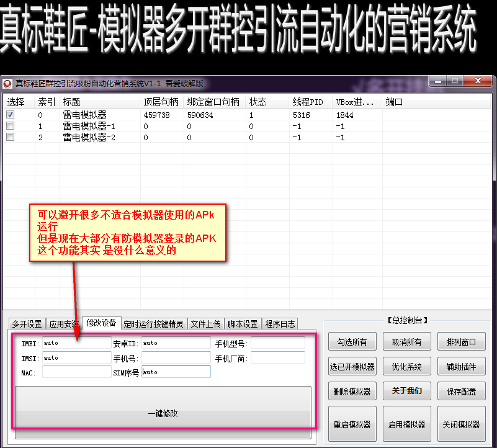Save settings with 保存配置 button

(x=461, y=391)
